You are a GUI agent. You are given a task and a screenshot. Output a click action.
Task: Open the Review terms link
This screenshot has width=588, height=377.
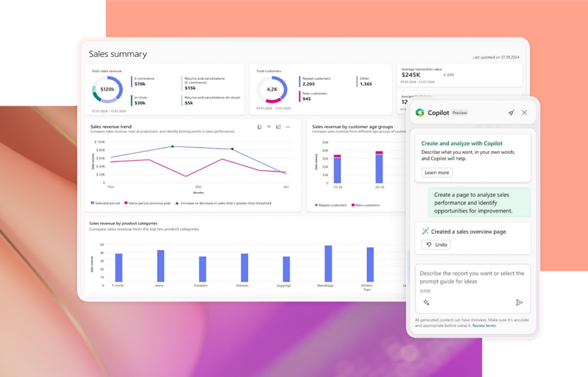(484, 325)
